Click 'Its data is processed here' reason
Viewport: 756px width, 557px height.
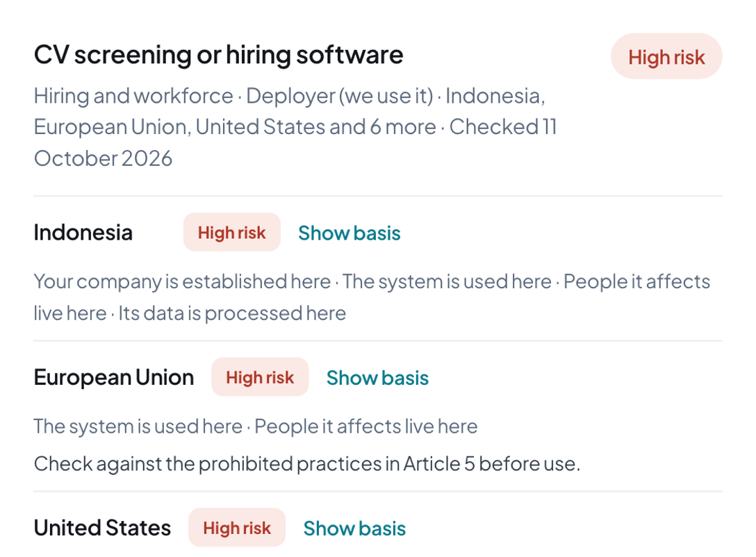(232, 314)
